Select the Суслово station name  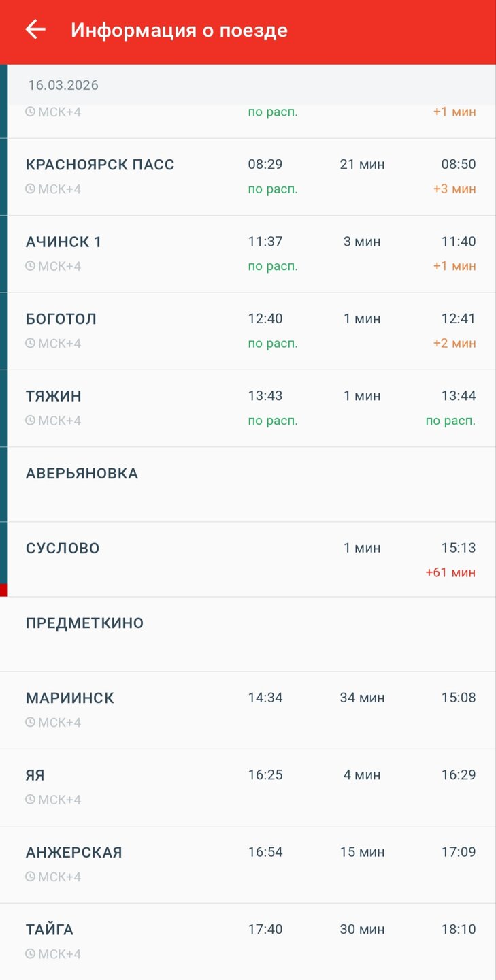(63, 549)
